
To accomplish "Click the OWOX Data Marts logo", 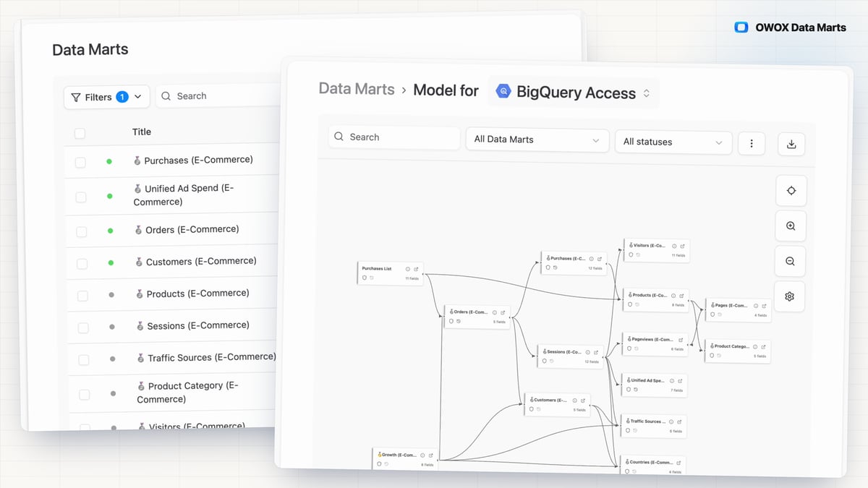I will [790, 27].
